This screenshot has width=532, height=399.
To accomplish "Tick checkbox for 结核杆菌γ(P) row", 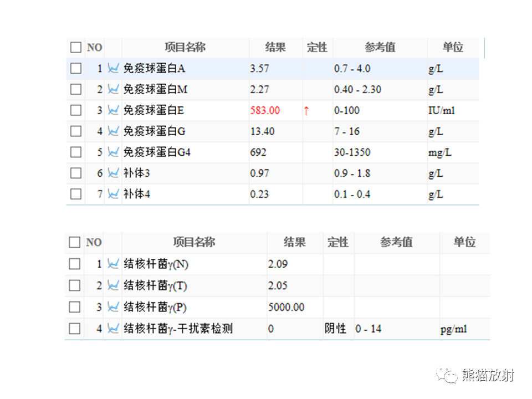I will tap(74, 307).
